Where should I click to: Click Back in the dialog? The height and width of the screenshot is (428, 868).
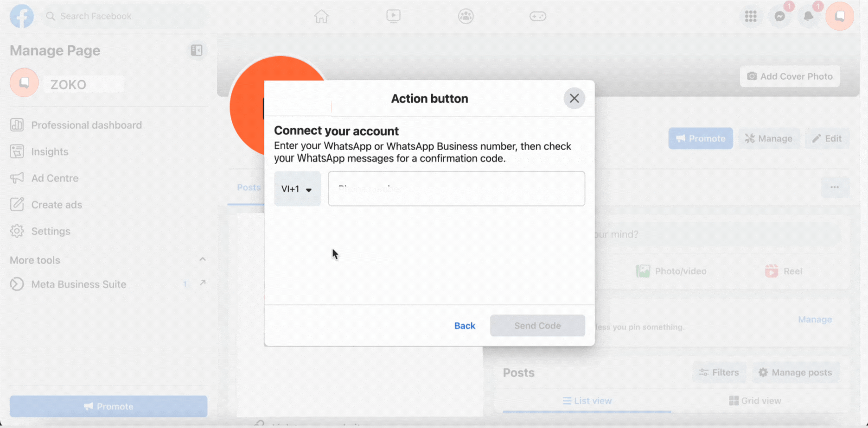(465, 326)
